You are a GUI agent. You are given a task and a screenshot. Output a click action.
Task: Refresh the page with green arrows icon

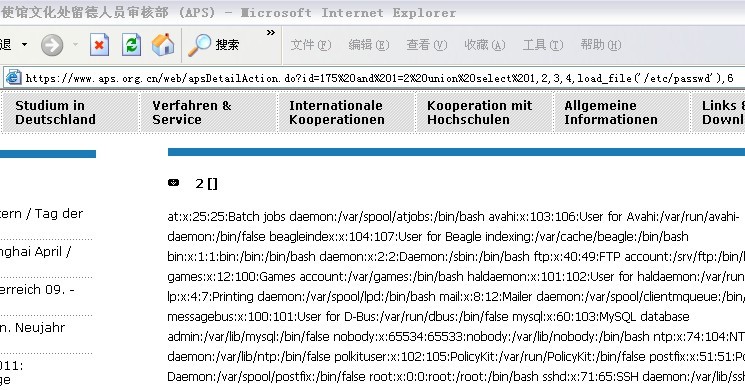pyautogui.click(x=131, y=45)
